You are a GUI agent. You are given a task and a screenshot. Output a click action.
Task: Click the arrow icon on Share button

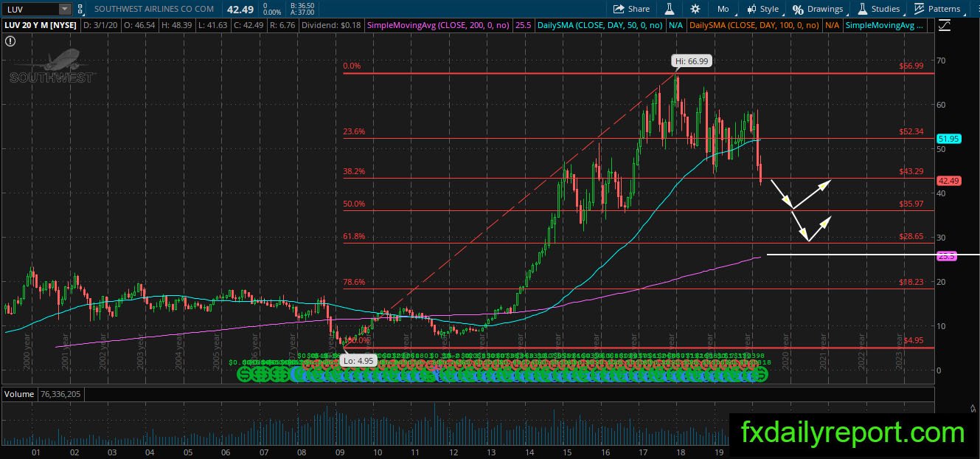point(619,9)
